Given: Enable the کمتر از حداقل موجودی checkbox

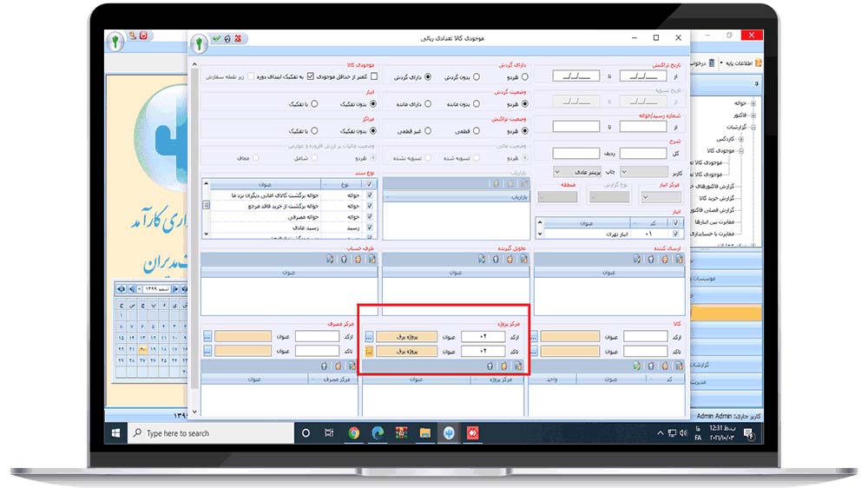Looking at the screenshot, I should [374, 76].
